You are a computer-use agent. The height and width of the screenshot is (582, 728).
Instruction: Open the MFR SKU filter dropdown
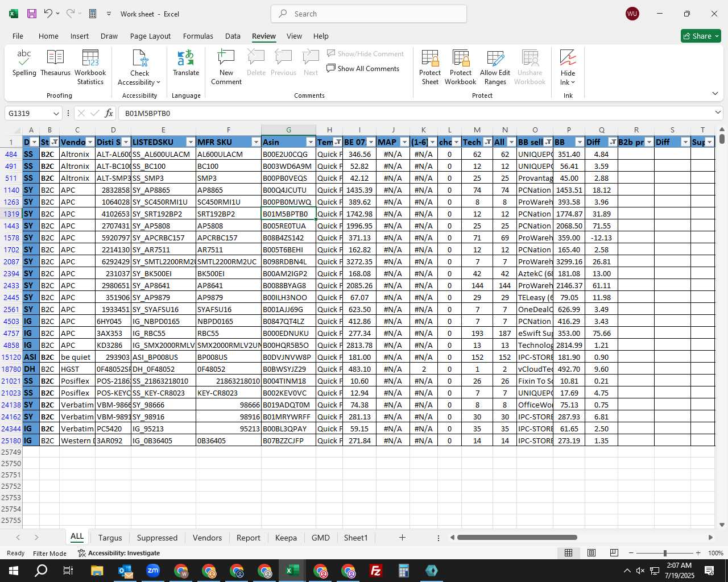pos(256,142)
